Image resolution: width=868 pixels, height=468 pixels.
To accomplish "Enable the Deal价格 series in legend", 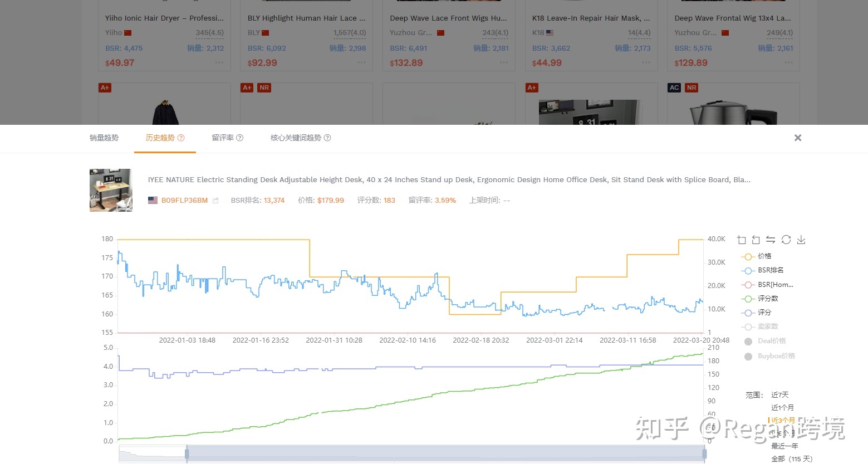I will (765, 341).
